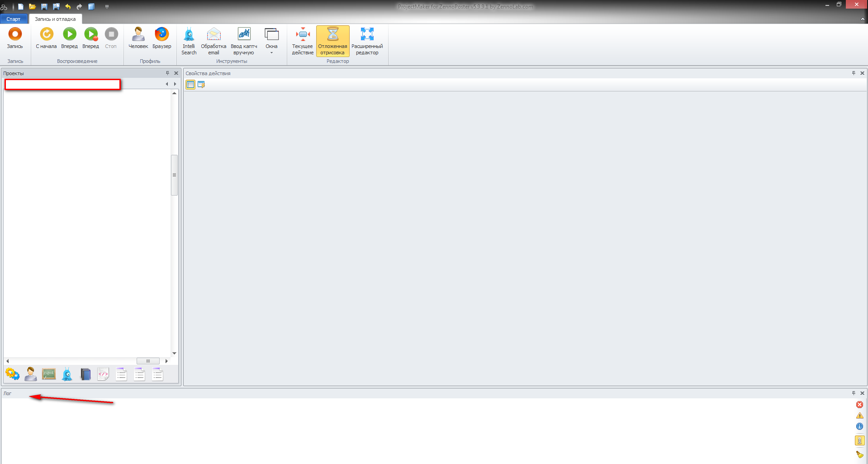Viewport: 868px width, 464px height.
Task: Restart playback with С начала
Action: point(46,39)
